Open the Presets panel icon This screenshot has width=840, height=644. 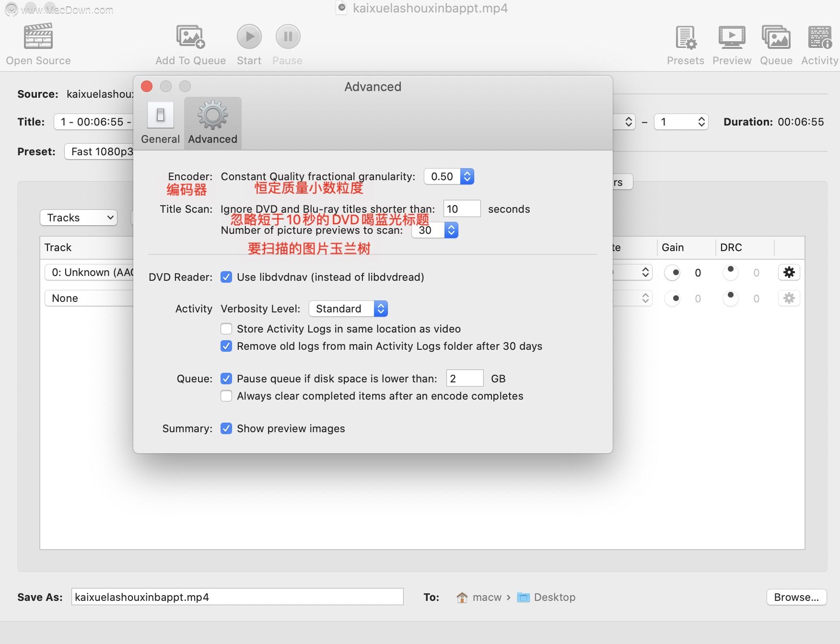[x=686, y=37]
